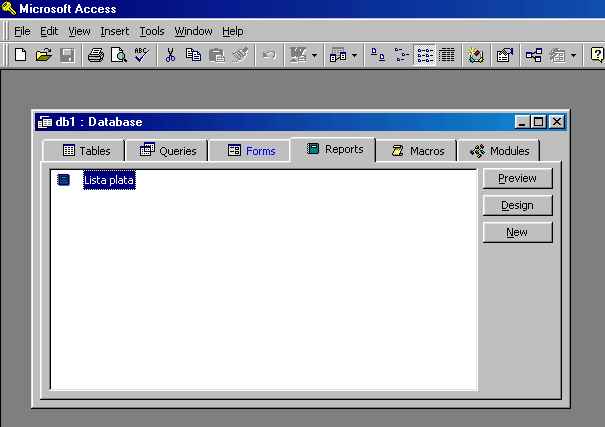Expand the Analyze dropdown arrow
This screenshot has height=427, width=605.
[x=354, y=56]
